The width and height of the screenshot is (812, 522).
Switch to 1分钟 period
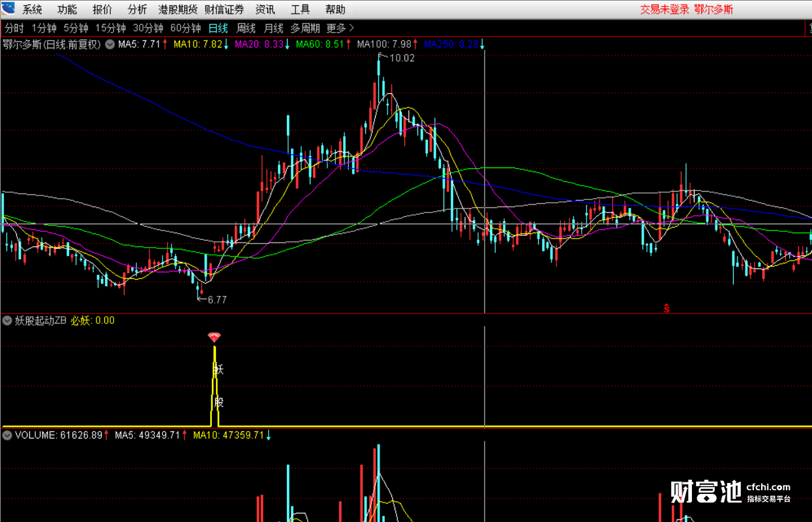pyautogui.click(x=44, y=28)
